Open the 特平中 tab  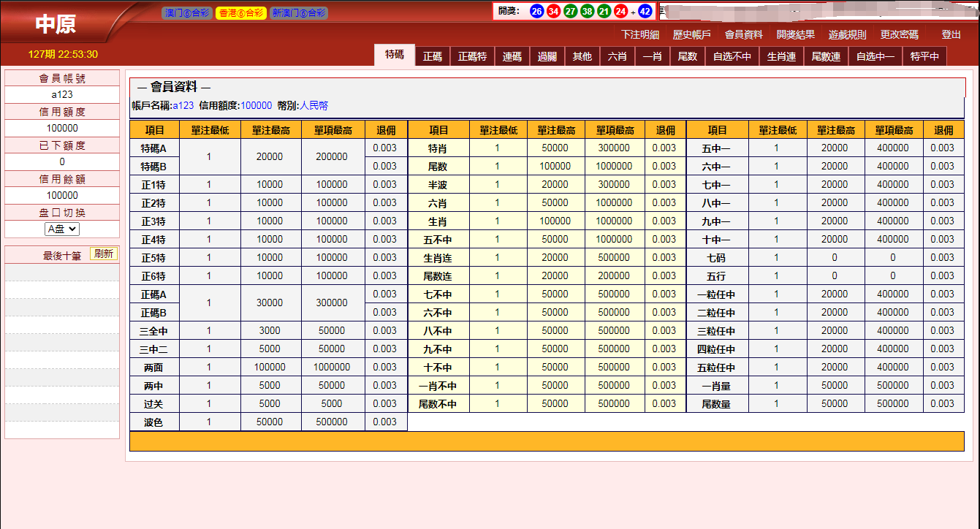pos(924,56)
